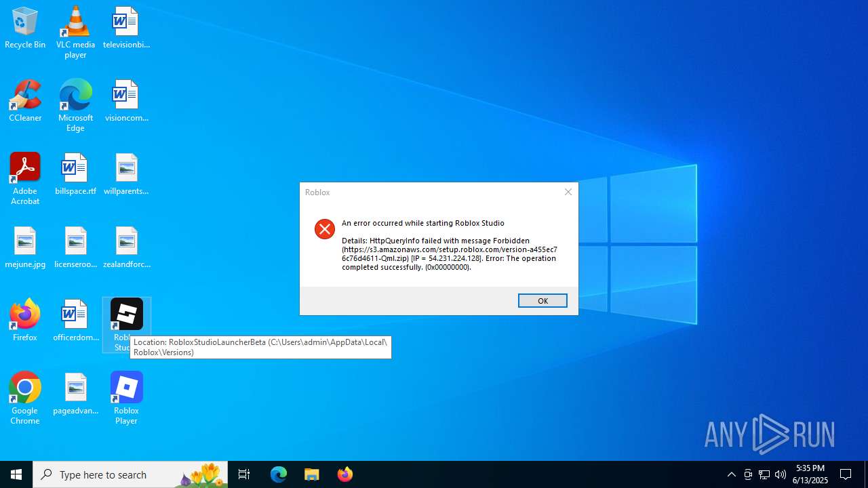The height and width of the screenshot is (488, 868).
Task: Click the red error icon in dialog
Action: pos(325,229)
